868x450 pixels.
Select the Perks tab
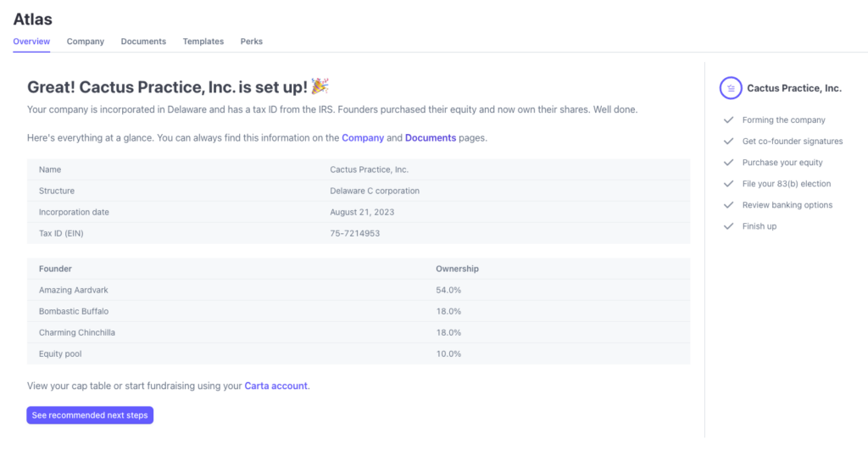(x=251, y=42)
